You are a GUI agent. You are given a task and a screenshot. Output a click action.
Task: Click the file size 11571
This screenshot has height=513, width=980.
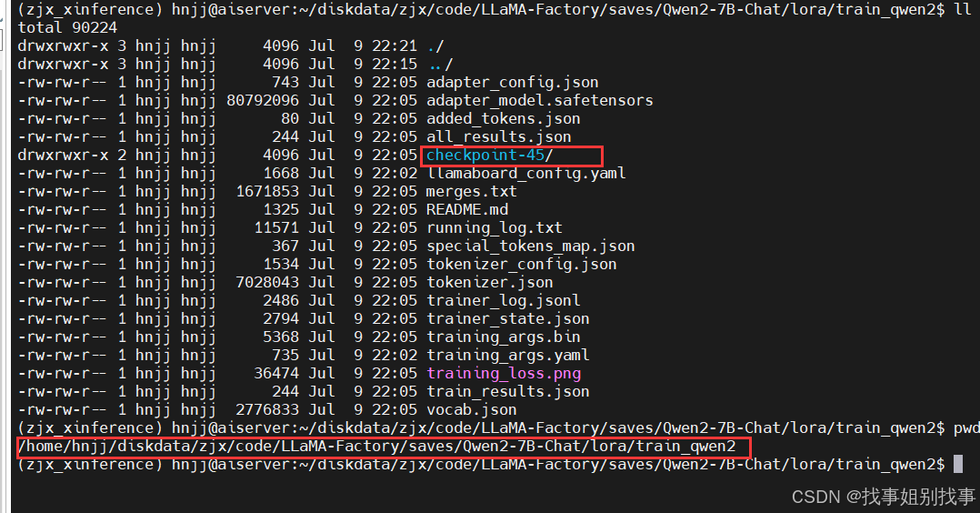(276, 227)
